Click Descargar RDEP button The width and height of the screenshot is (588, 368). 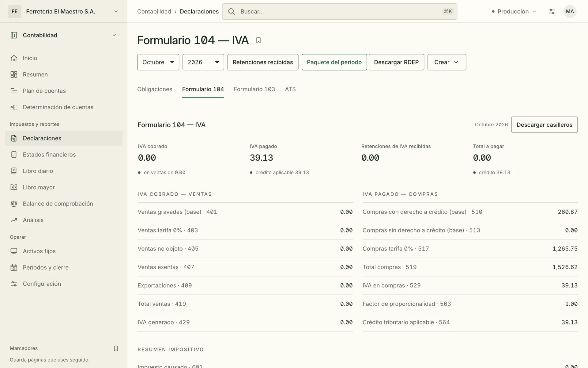(396, 62)
